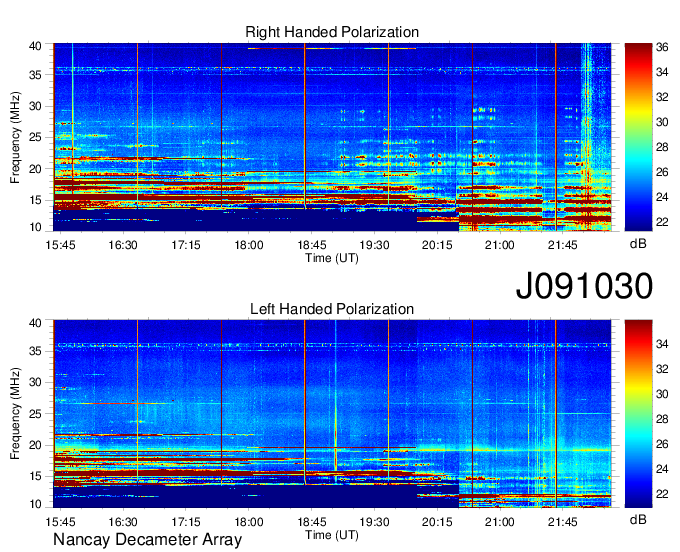The image size is (680, 552).
Task: Click the 16:30 time tick under Right Handed plot
Action: [123, 245]
